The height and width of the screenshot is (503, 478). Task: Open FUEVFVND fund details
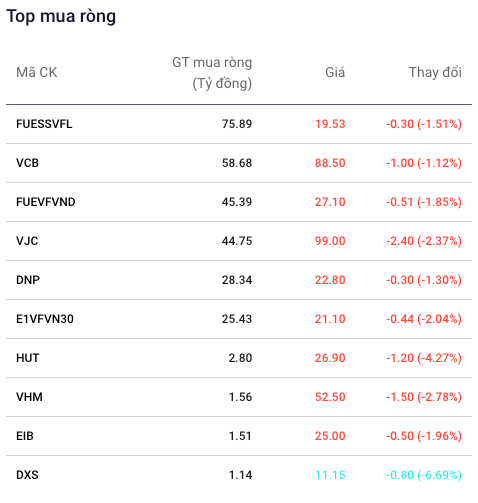46,202
